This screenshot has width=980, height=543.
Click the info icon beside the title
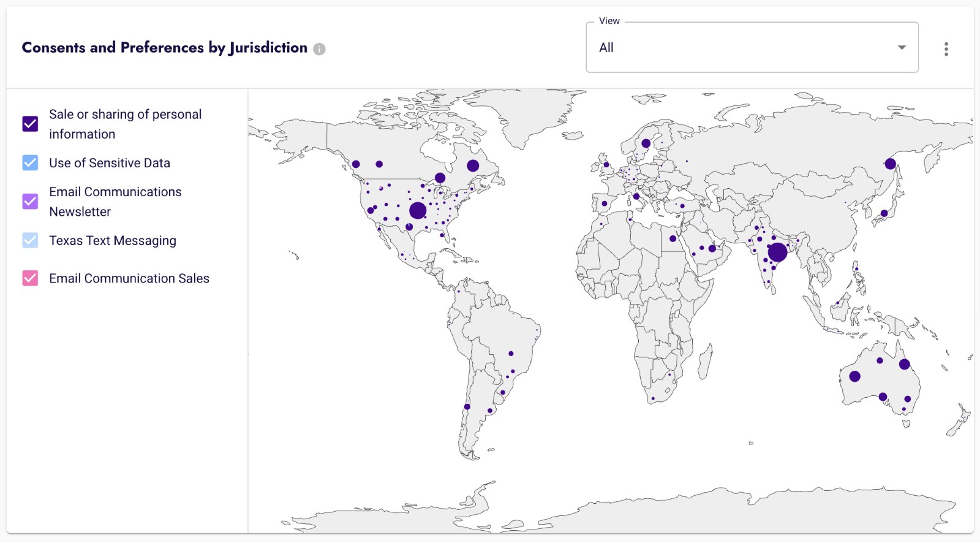tap(319, 49)
